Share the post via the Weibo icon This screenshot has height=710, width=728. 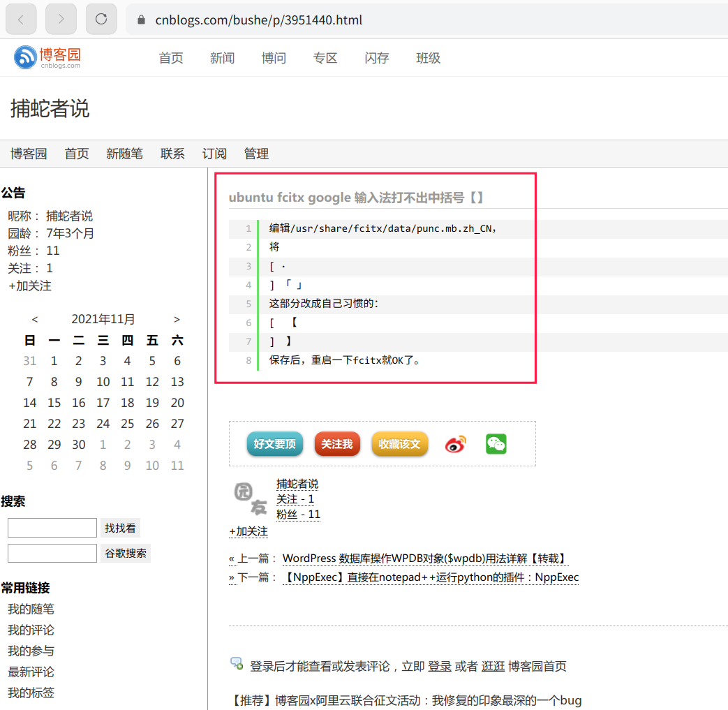[455, 445]
